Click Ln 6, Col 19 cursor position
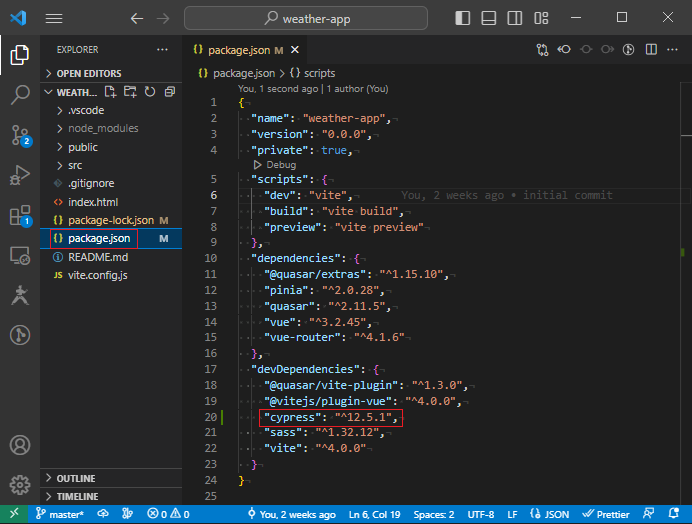This screenshot has width=692, height=524. 374,514
